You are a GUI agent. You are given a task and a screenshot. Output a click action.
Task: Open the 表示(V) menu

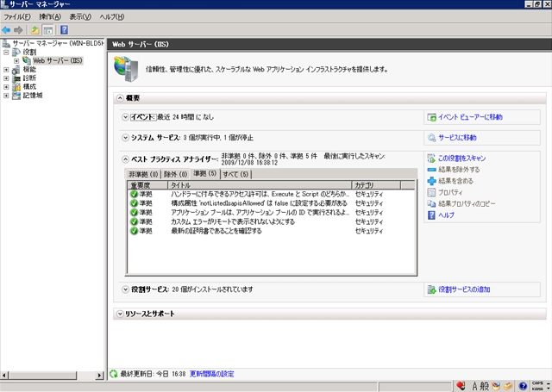pos(80,17)
